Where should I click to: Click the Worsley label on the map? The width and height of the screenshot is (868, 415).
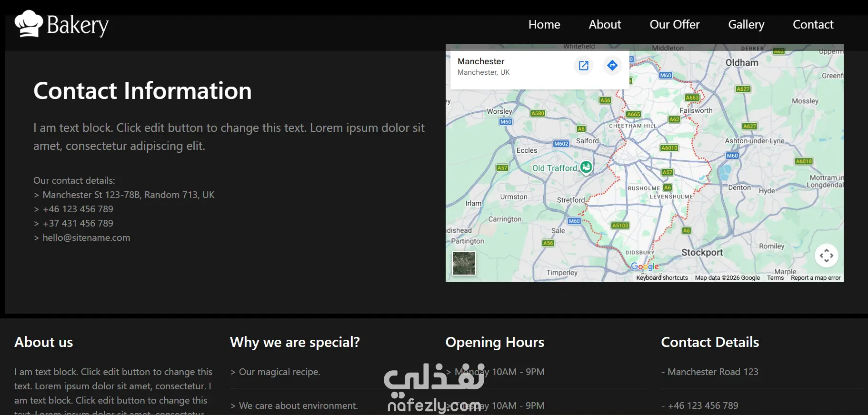[x=499, y=111]
